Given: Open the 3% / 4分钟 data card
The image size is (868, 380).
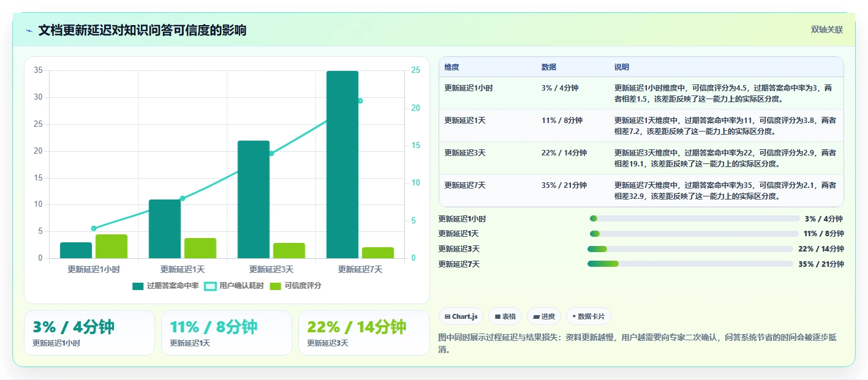Looking at the screenshot, I should coord(89,333).
